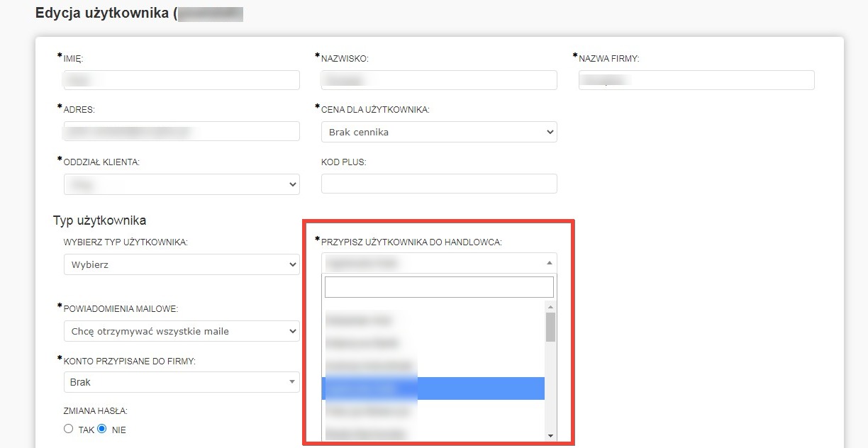Viewport: 868px width, 448px height.
Task: Select the blue highlighted handlowiec option
Action: tap(433, 388)
